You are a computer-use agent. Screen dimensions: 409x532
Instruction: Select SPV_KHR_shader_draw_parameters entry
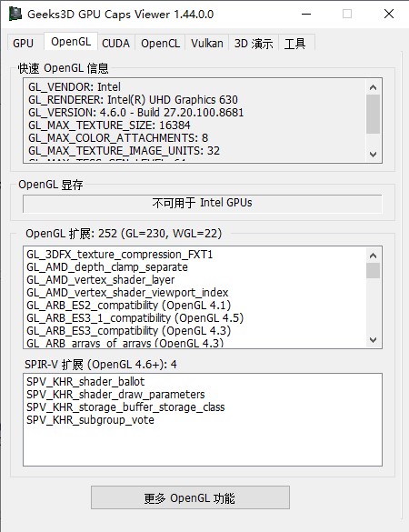coord(115,395)
